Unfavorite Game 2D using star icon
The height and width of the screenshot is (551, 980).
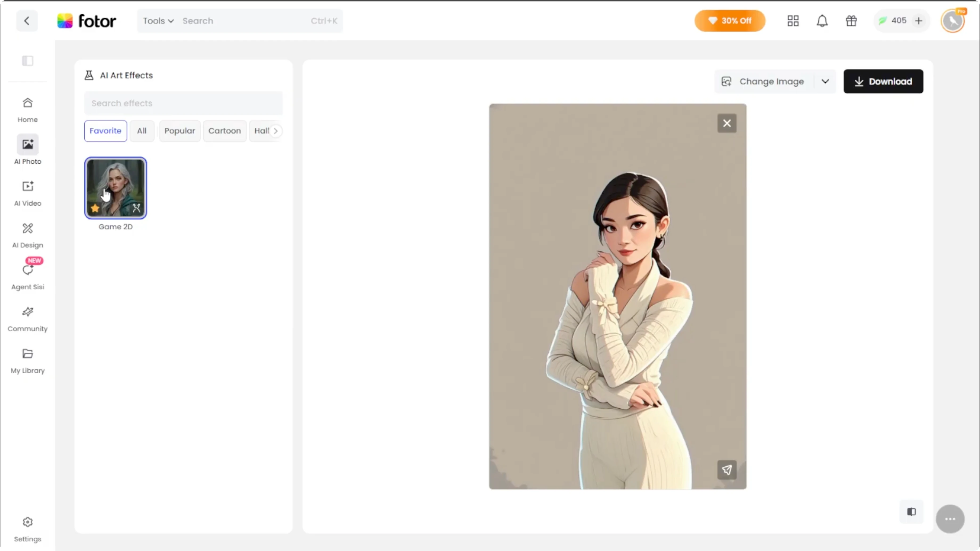95,208
